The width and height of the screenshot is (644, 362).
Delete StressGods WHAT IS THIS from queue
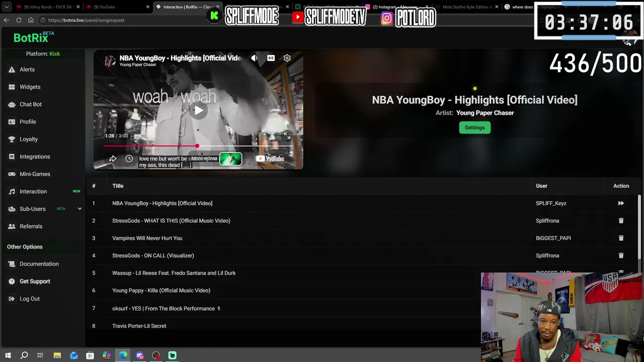click(621, 221)
